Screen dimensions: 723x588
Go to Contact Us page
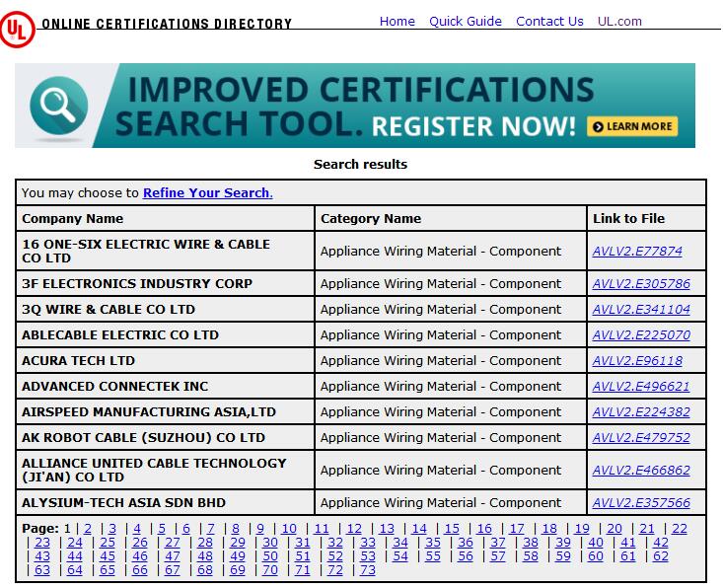pyautogui.click(x=549, y=21)
